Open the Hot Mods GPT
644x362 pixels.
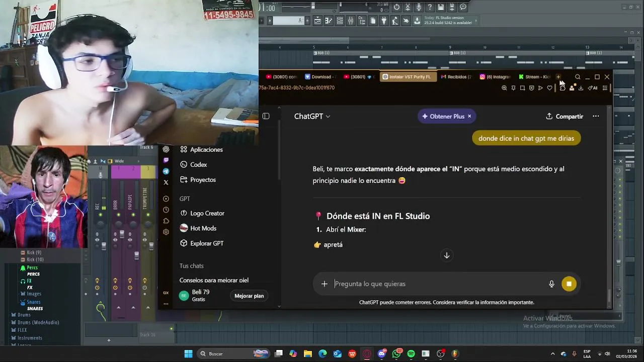198,228
